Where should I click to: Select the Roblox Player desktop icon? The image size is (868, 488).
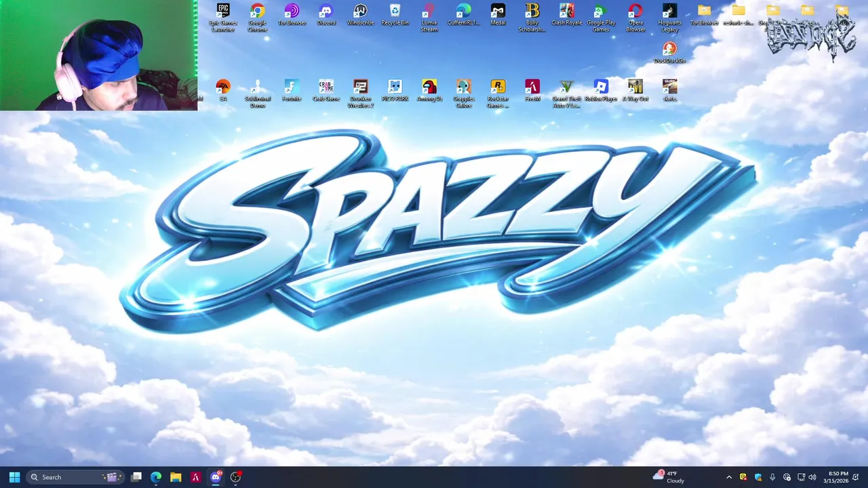click(x=601, y=91)
